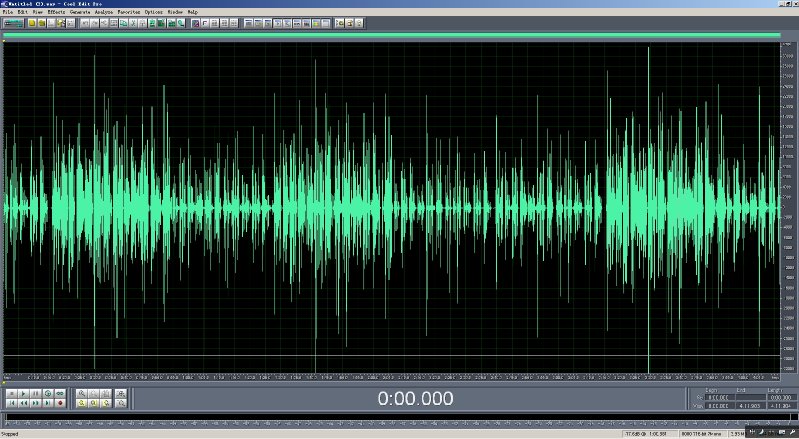Screen dimensions: 799x439
Task: Toggle the Play Looped button
Action: [59, 393]
